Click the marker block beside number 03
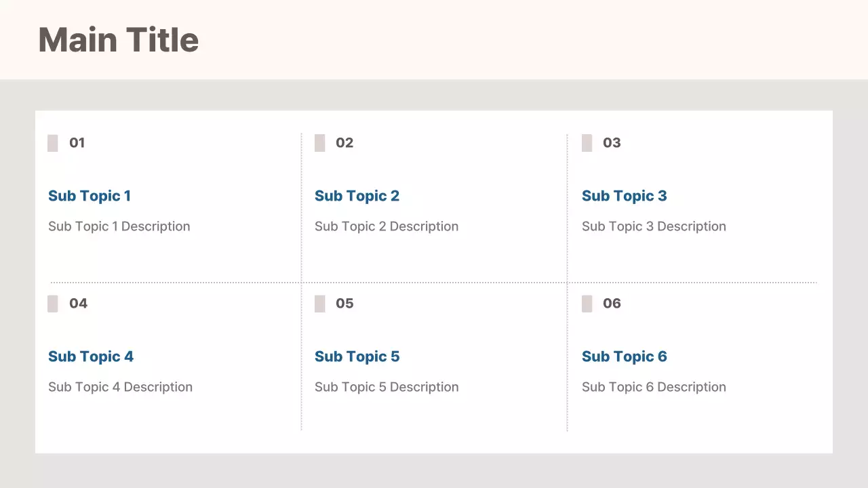The width and height of the screenshot is (868, 488). pos(587,143)
